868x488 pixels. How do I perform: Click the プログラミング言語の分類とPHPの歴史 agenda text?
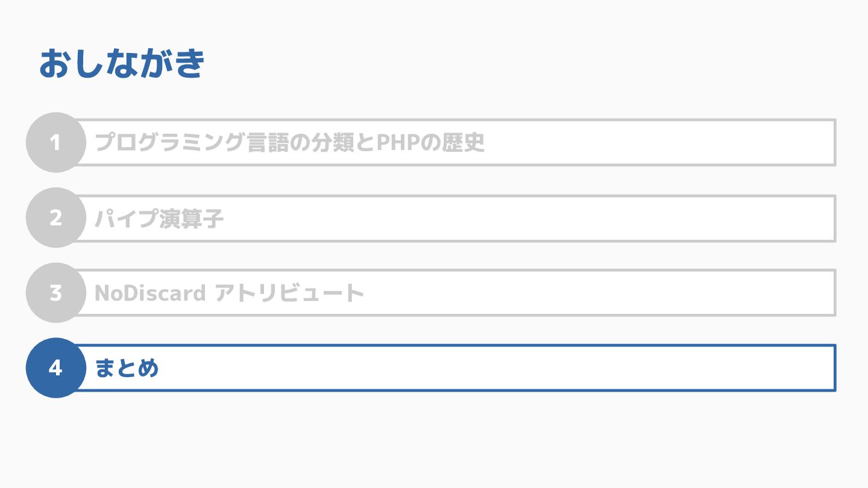(289, 143)
